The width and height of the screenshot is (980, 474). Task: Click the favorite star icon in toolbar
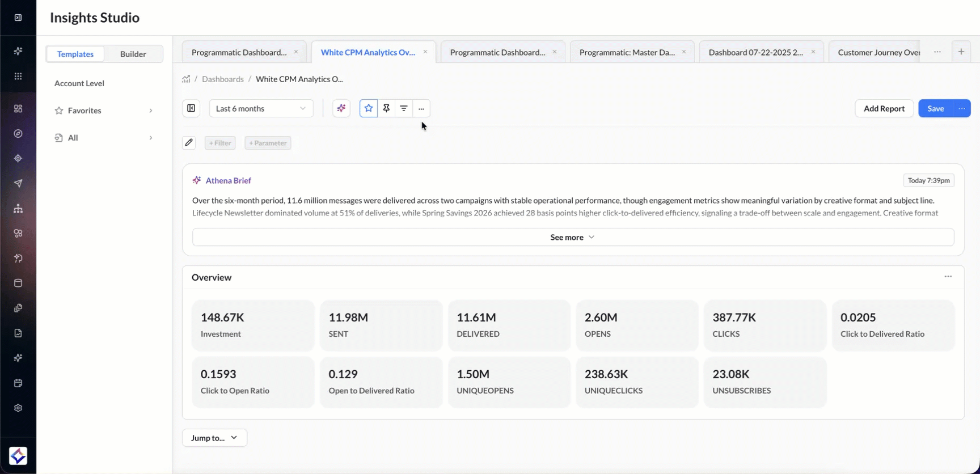click(x=369, y=108)
